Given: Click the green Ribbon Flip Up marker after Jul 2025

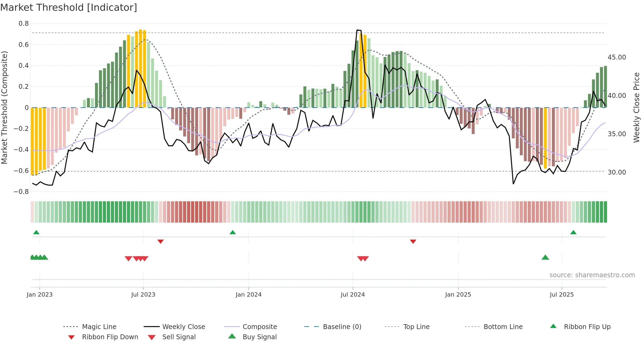Looking at the screenshot, I should (573, 232).
